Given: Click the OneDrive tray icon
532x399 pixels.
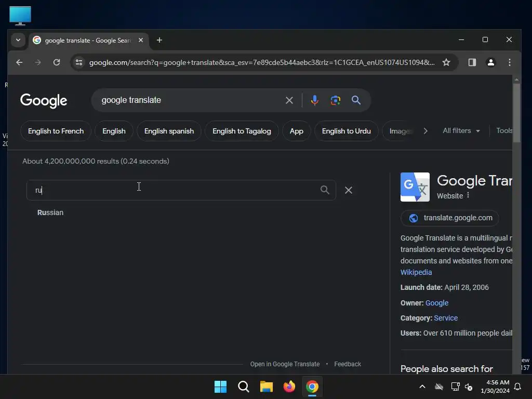Looking at the screenshot, I should point(439,387).
